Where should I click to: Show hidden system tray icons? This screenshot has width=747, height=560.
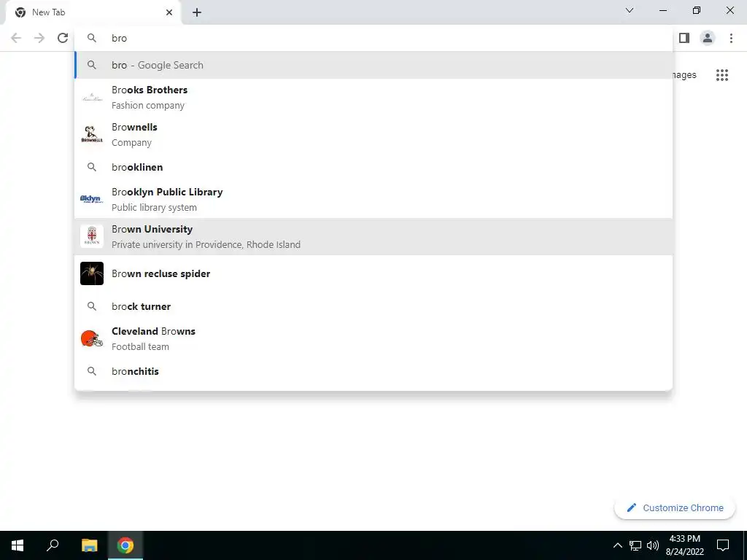[617, 545]
